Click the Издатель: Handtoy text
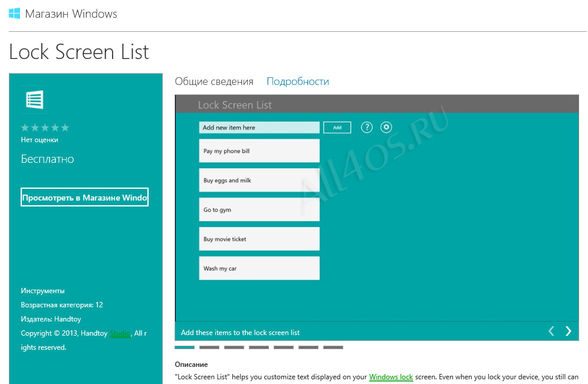The height and width of the screenshot is (384, 588). (x=51, y=319)
